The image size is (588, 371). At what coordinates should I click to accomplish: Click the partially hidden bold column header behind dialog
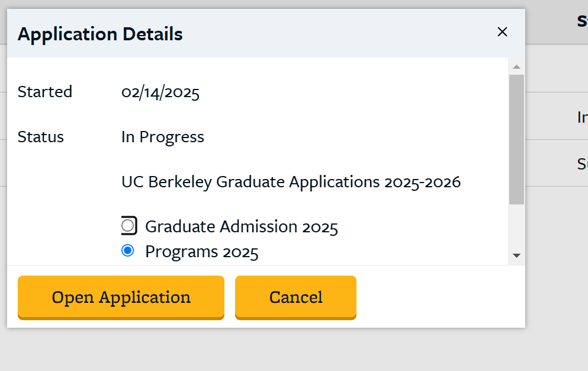(582, 21)
